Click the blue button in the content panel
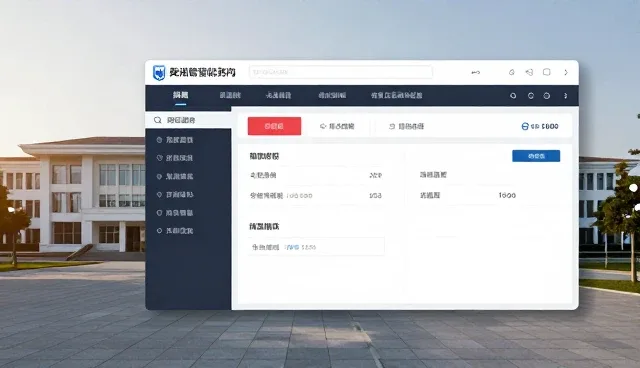640x368 pixels. point(536,156)
